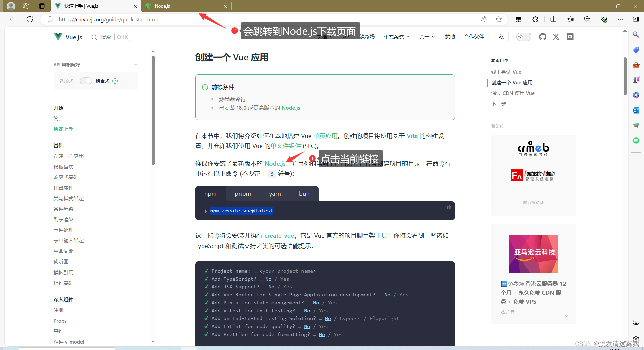Toggle the dark mode appearance switch
The width and height of the screenshot is (644, 350).
pyautogui.click(x=524, y=37)
